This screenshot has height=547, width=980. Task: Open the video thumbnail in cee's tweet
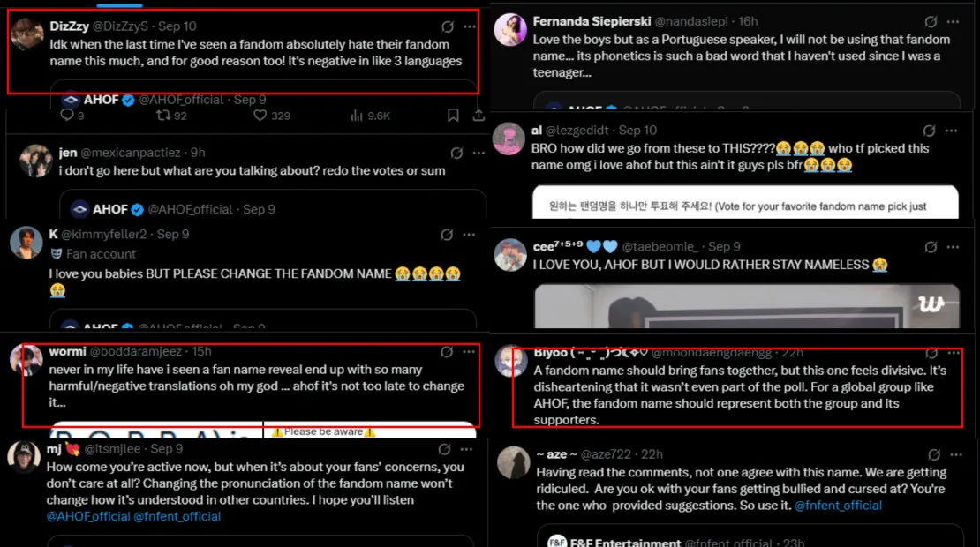tap(746, 306)
